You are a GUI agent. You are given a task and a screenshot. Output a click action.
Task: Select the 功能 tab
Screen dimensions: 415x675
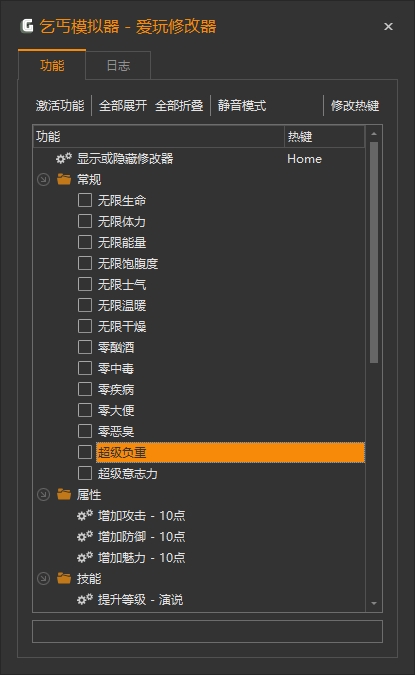[52, 65]
